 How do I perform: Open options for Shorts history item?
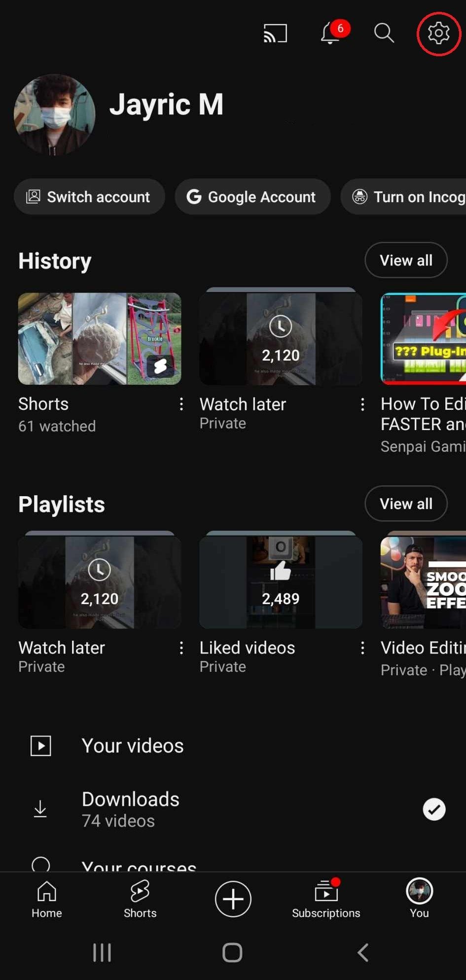click(181, 404)
